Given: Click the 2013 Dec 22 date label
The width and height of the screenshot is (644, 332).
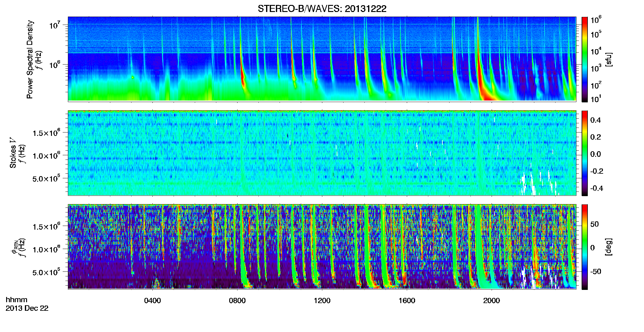Looking at the screenshot, I should coord(27,308).
